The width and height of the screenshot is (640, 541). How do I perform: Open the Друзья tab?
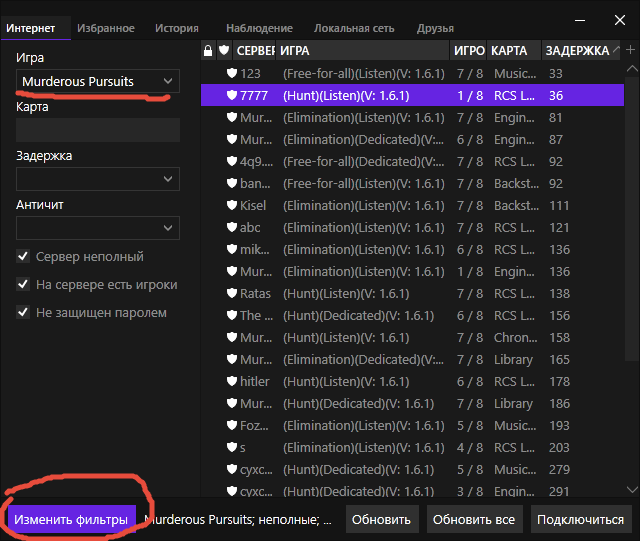pyautogui.click(x=435, y=28)
